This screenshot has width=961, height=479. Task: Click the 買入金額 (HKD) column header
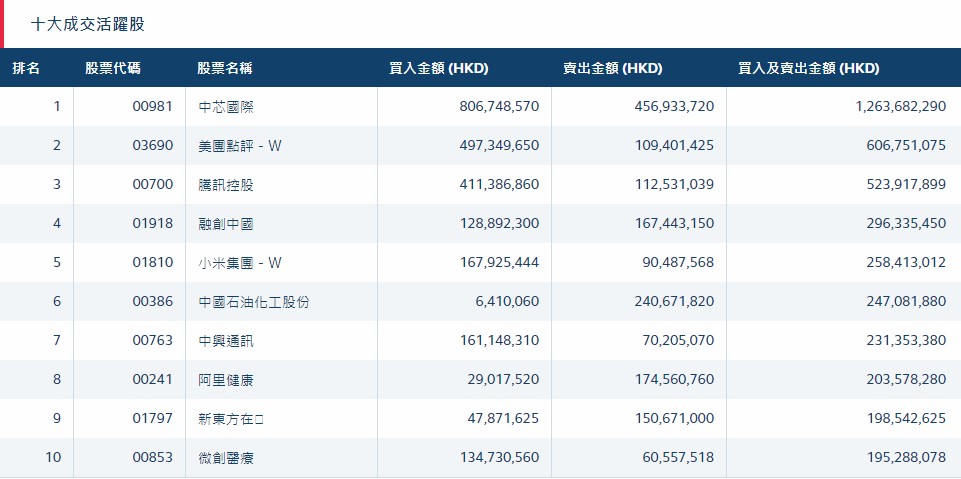pos(439,68)
